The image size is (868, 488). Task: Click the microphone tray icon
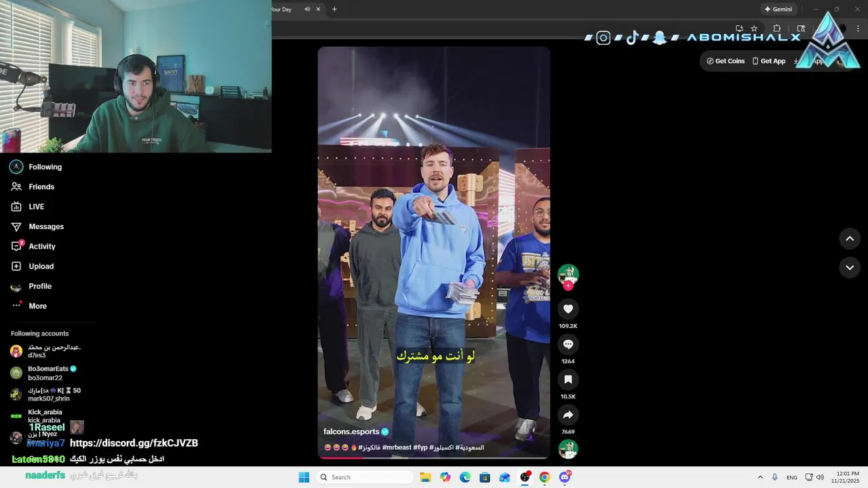click(x=775, y=477)
